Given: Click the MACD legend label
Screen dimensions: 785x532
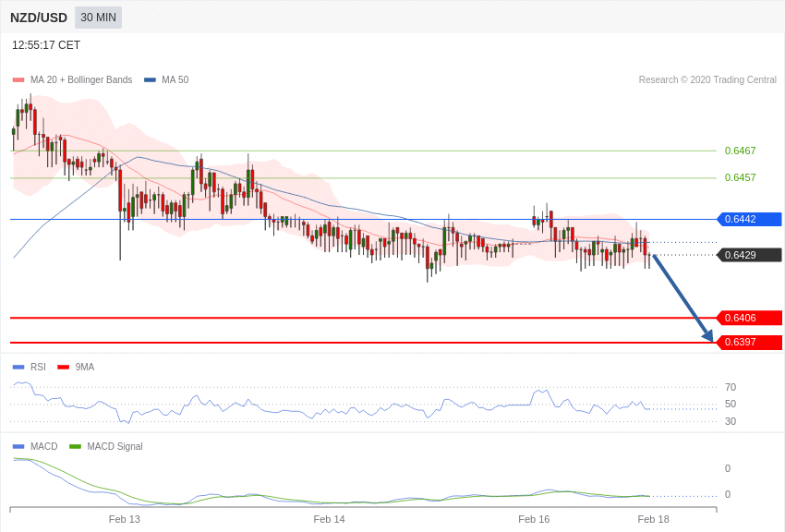Looking at the screenshot, I should (44, 446).
